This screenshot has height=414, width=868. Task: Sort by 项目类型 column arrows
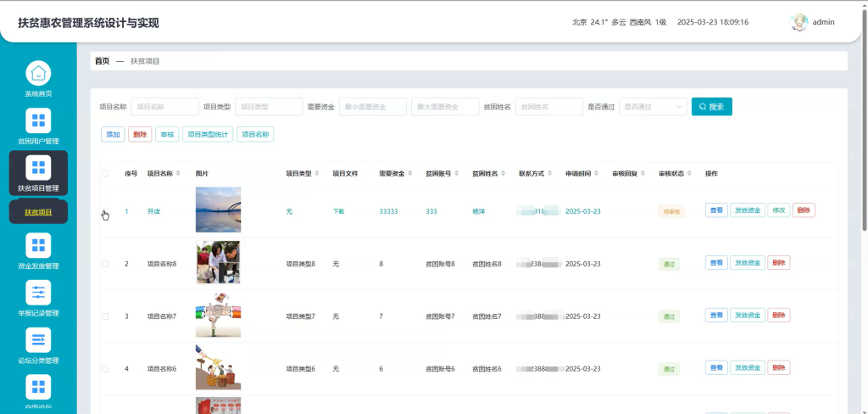pos(317,173)
